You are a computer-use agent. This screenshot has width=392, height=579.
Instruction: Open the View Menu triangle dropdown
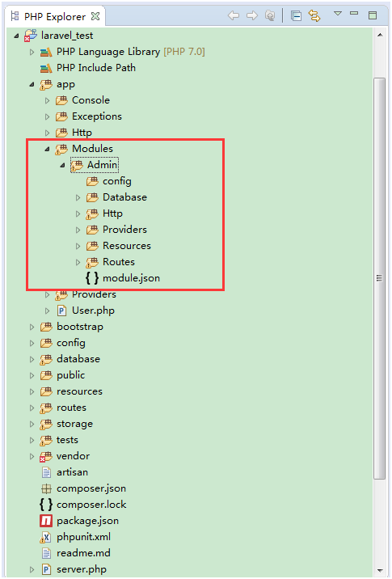(x=337, y=14)
